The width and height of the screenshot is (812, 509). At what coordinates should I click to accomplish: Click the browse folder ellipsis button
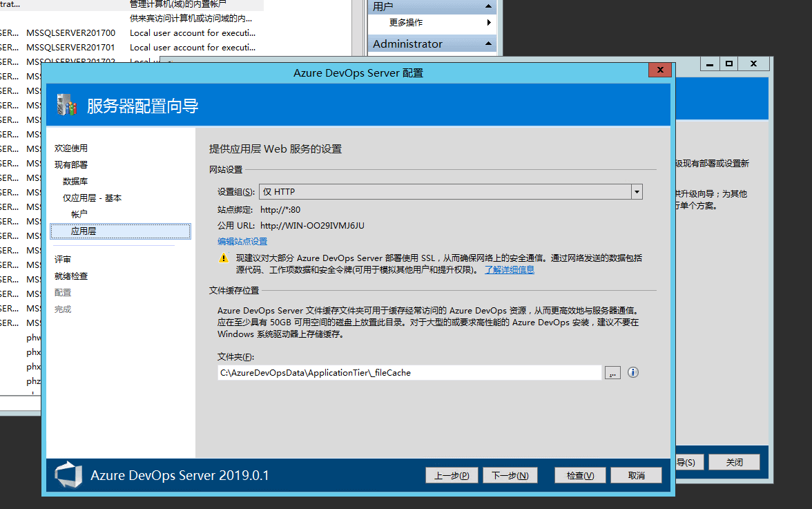[x=612, y=373]
